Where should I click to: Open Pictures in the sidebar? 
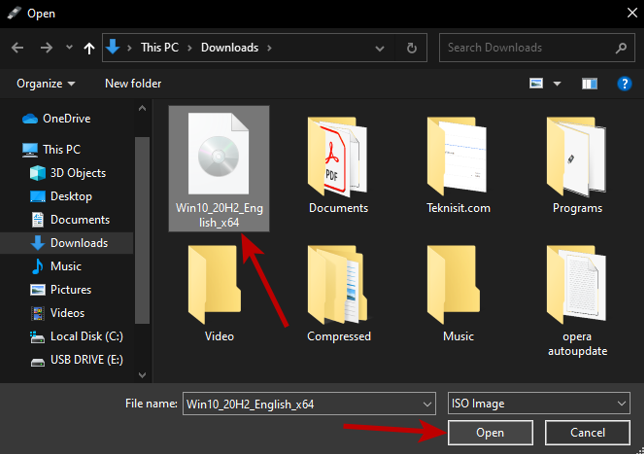[60, 290]
